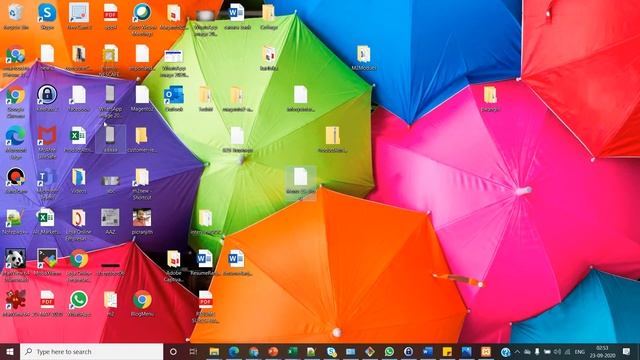Select the highlighted file on the green umbrella

[x=301, y=183]
